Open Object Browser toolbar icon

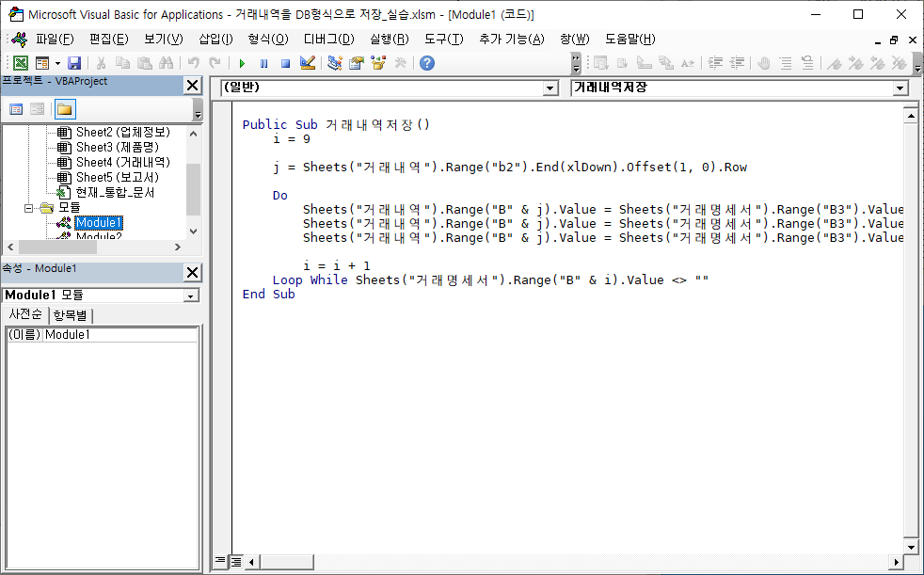378,63
